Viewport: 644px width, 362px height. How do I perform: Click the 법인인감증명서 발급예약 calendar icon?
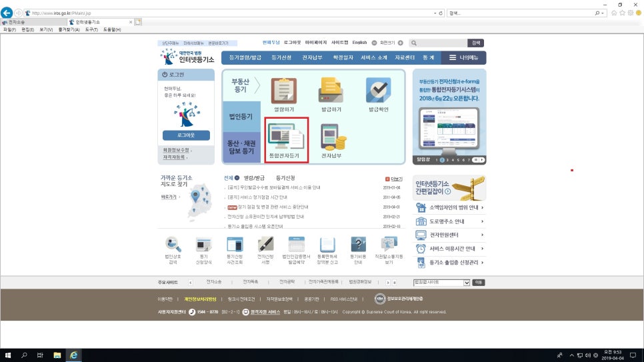pos(296,244)
